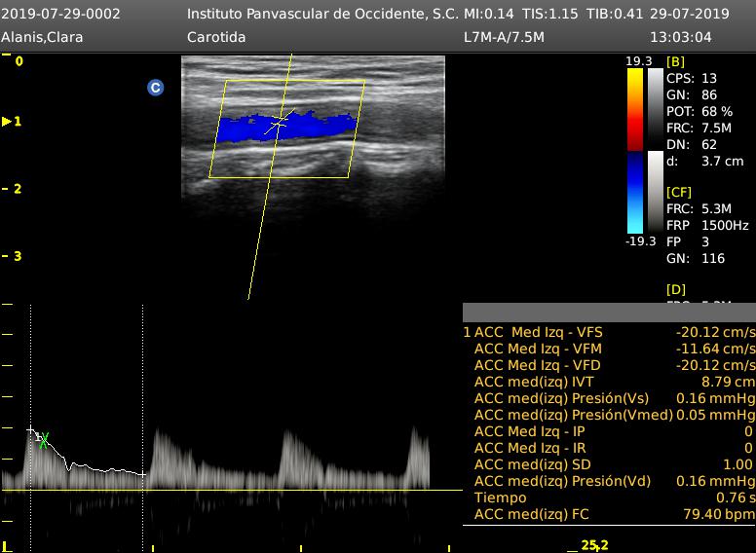Click the 79.40 bpm value

(719, 514)
